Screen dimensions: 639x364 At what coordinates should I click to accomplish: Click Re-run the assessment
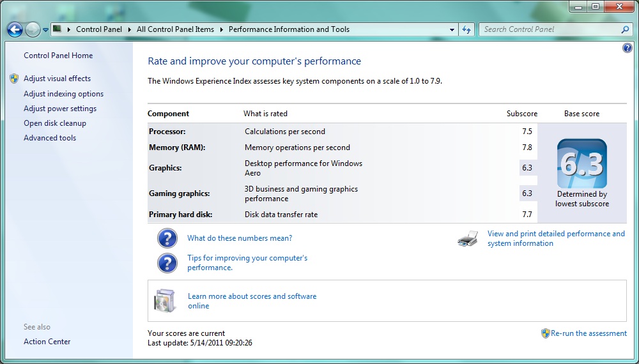(589, 333)
